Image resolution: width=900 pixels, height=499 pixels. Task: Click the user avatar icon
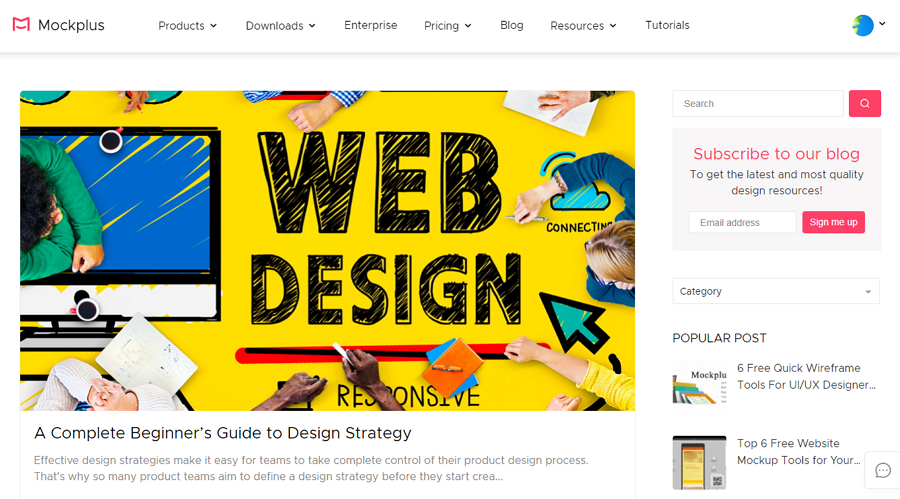point(863,25)
